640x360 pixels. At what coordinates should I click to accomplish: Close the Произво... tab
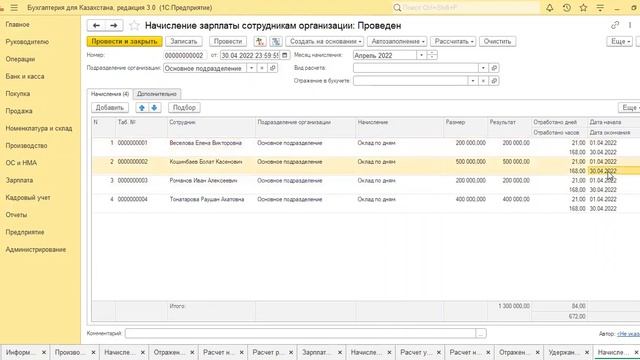[93, 352]
